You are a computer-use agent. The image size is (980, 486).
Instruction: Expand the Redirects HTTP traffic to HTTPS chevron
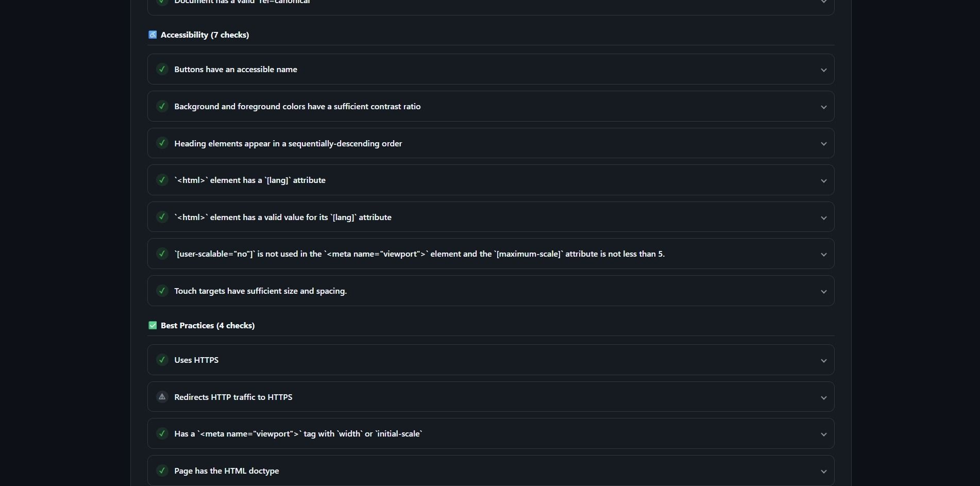(x=823, y=398)
